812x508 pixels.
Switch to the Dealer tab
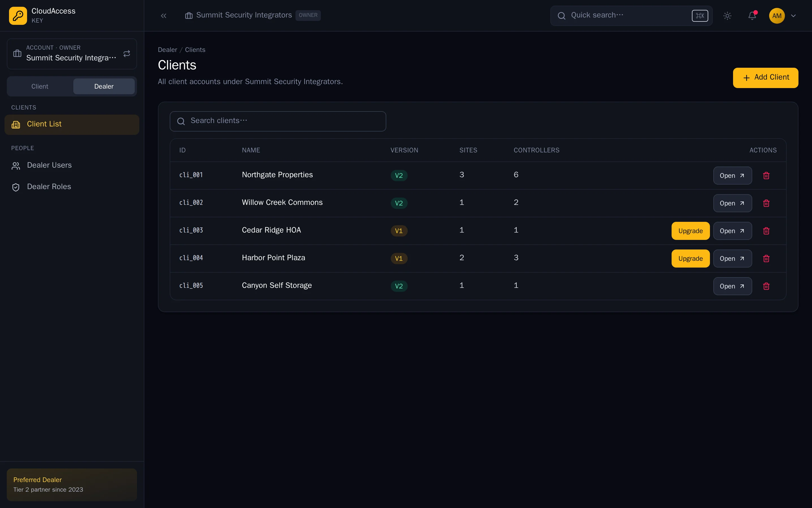click(x=104, y=86)
